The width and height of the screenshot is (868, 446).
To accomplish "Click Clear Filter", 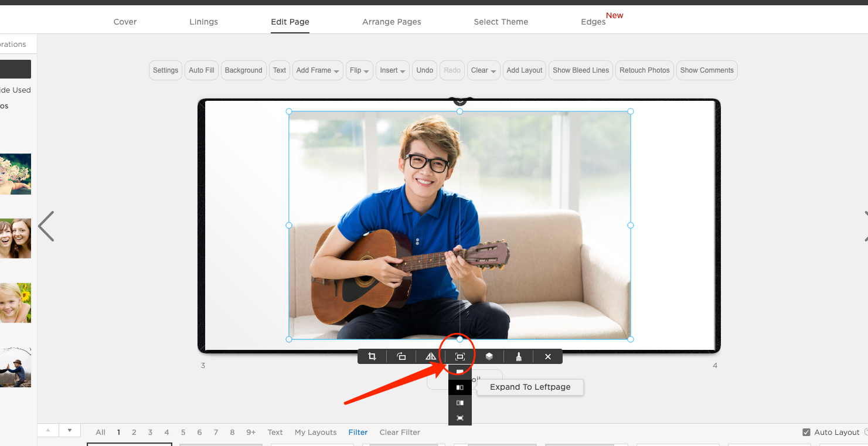I will point(400,433).
